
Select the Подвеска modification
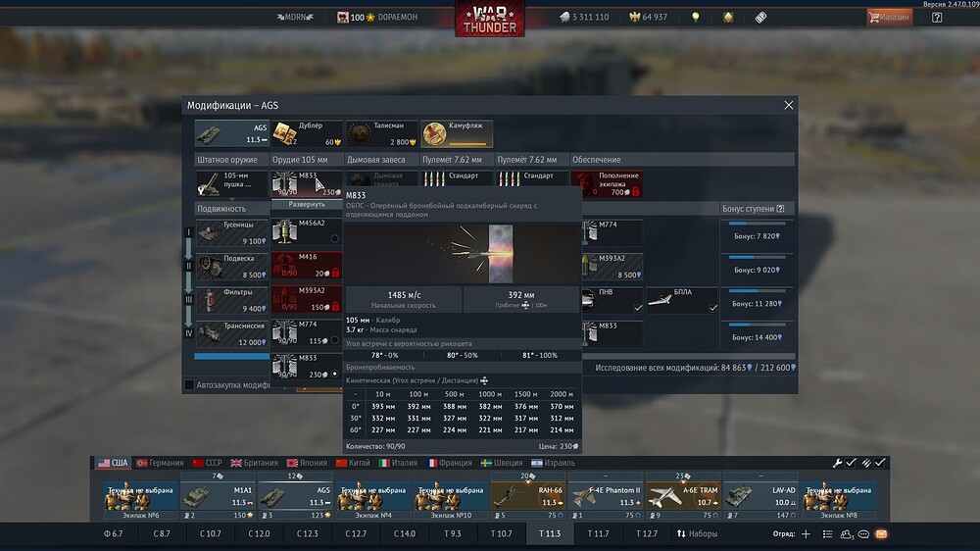232,267
